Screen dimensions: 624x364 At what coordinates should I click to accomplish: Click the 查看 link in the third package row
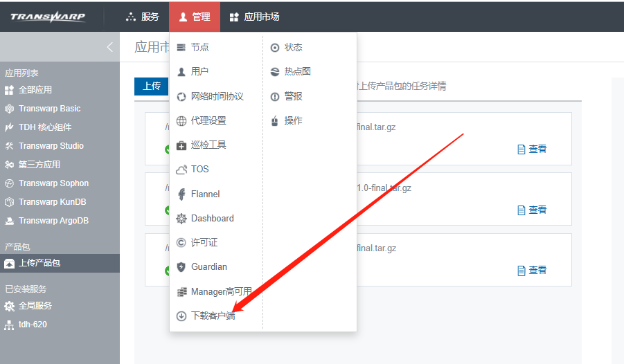click(532, 270)
